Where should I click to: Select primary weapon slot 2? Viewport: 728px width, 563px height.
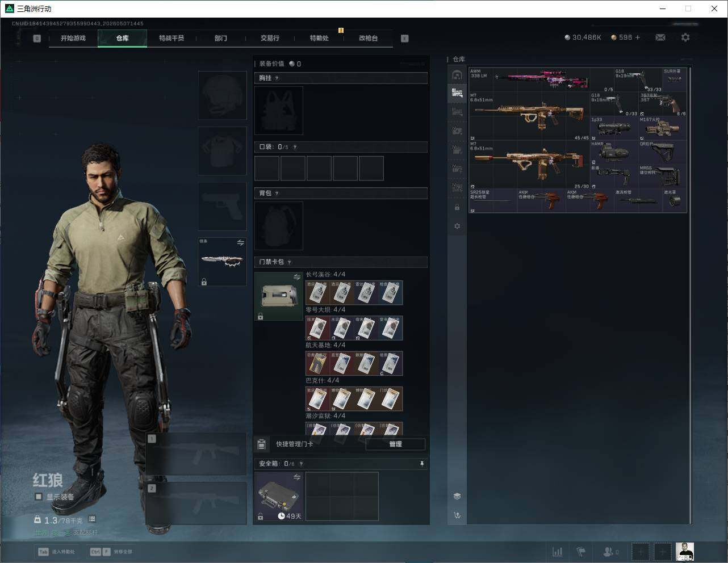[x=196, y=504]
